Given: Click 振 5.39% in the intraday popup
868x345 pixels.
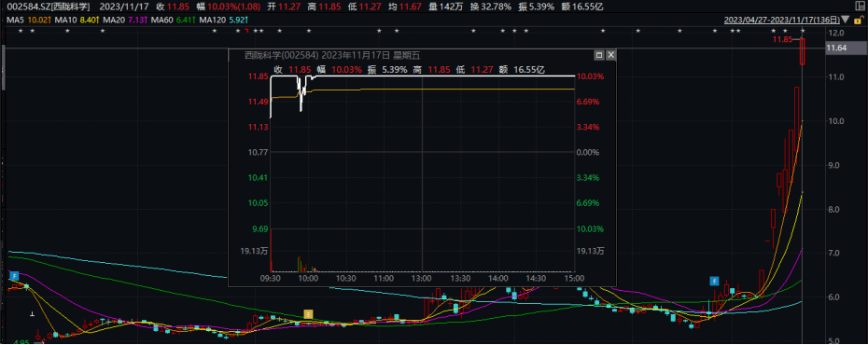Looking at the screenshot, I should pos(387,70).
